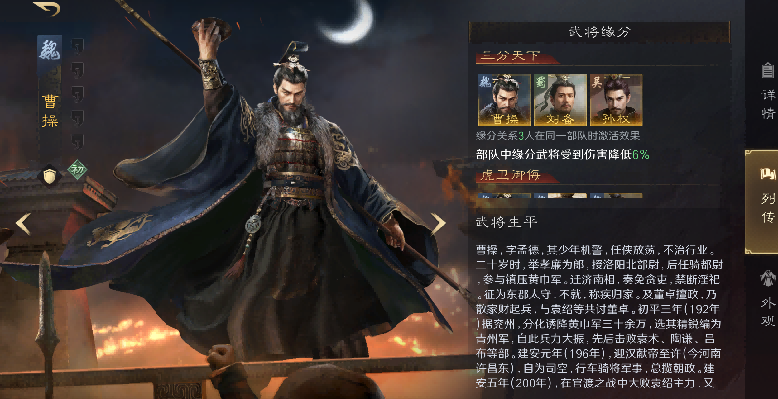778x399 pixels.
Task: Switch to the 列传 tab
Action: coord(763,201)
